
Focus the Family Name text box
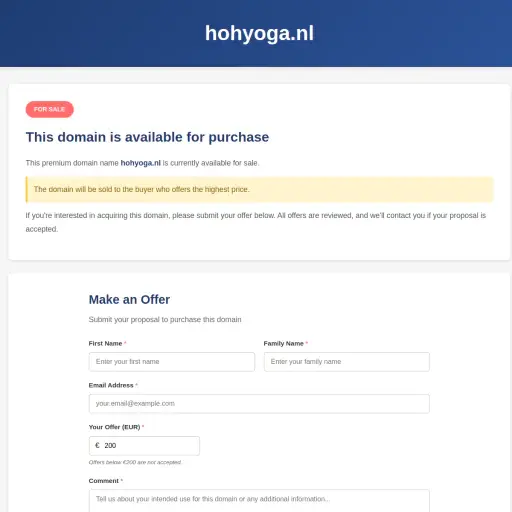point(347,362)
